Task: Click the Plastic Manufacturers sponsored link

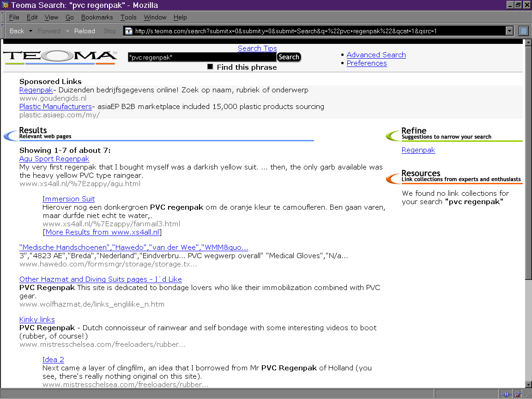Action: (55, 107)
